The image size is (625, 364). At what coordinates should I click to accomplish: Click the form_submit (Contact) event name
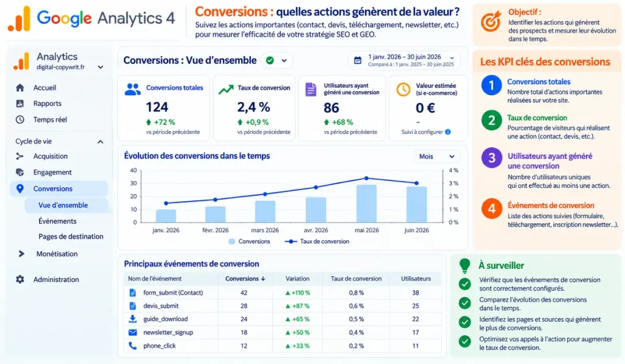tap(173, 293)
